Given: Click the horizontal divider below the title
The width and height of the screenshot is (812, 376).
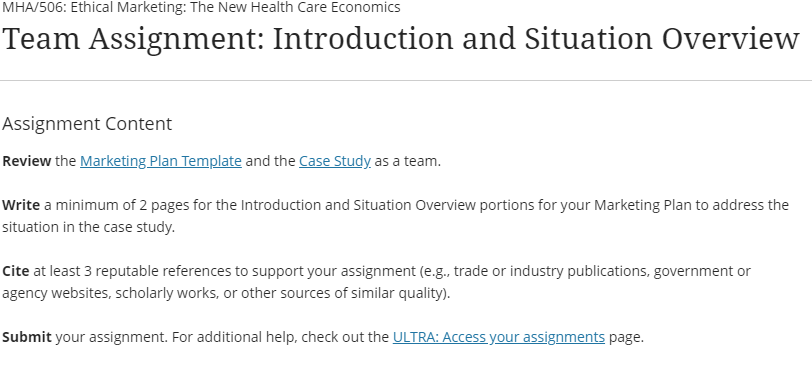Looking at the screenshot, I should coord(406,80).
